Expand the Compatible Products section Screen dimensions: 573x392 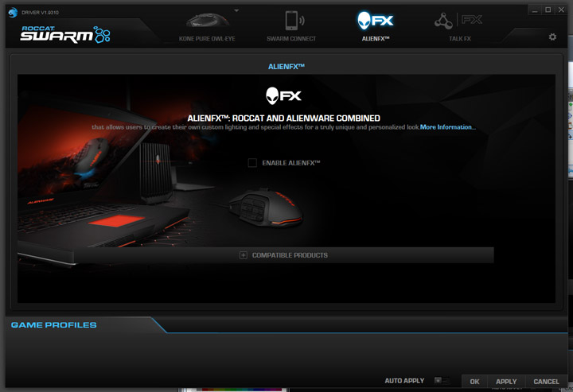pos(283,255)
